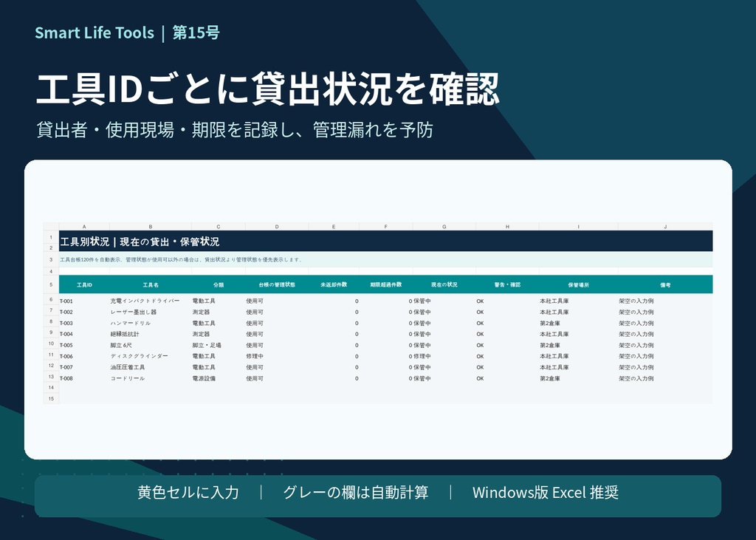Image resolution: width=756 pixels, height=540 pixels.
Task: Select the T-007 tool ID cell
Action: [84, 367]
